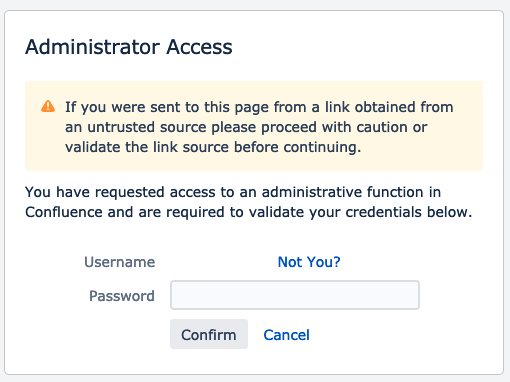This screenshot has width=510, height=382.
Task: Click the Administrator Access heading
Action: [129, 47]
